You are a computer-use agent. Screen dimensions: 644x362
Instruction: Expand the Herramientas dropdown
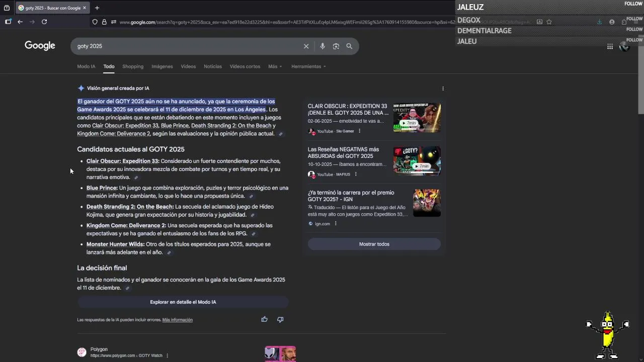point(308,66)
